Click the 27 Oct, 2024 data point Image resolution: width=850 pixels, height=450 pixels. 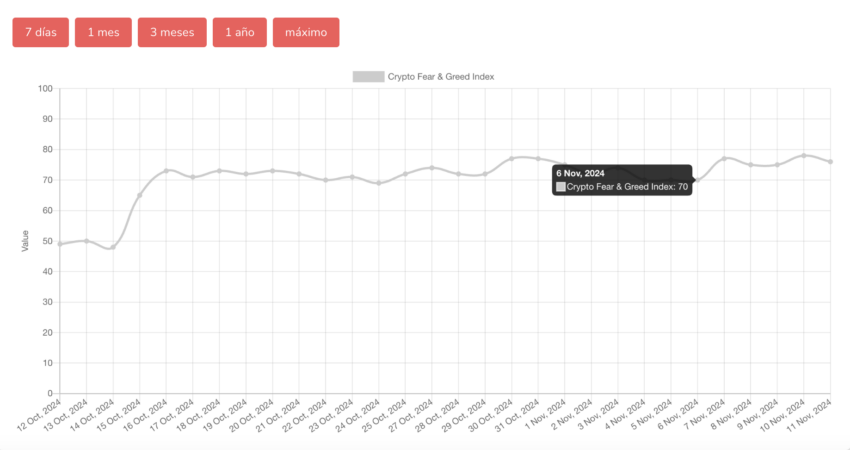pyautogui.click(x=432, y=168)
